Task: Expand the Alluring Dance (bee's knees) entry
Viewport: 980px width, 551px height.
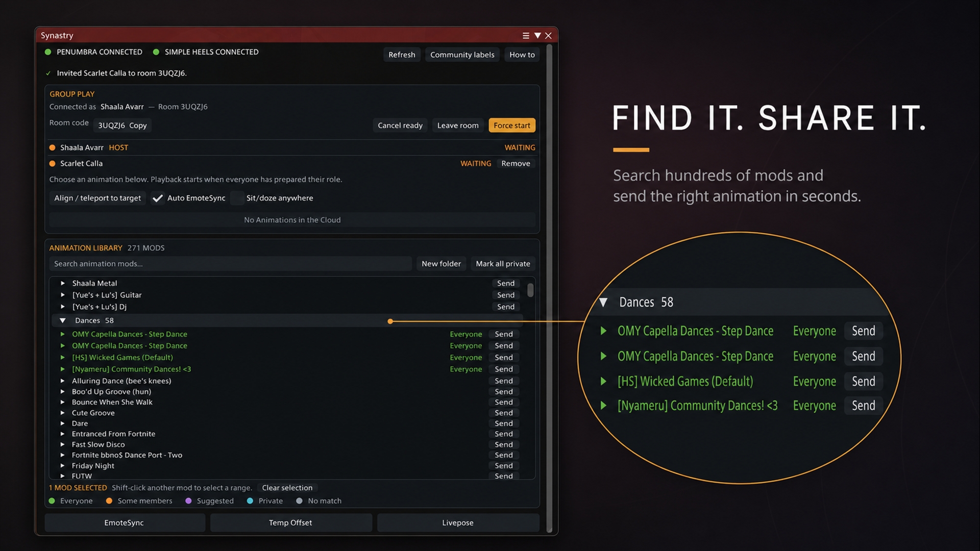Action: (63, 381)
